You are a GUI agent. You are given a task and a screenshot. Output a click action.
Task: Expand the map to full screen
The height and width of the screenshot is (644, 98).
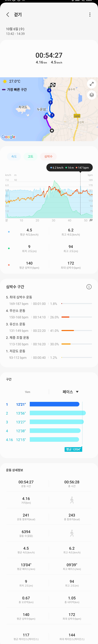tap(92, 84)
